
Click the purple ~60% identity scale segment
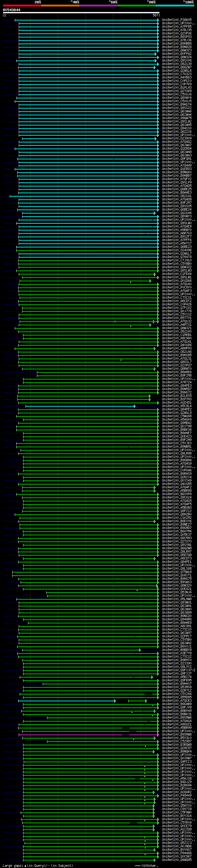tap(98, 6)
